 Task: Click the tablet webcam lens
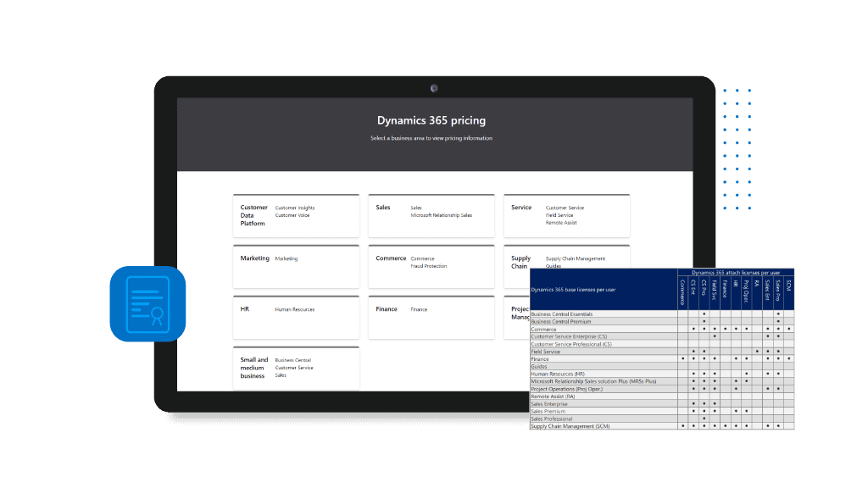[x=434, y=88]
